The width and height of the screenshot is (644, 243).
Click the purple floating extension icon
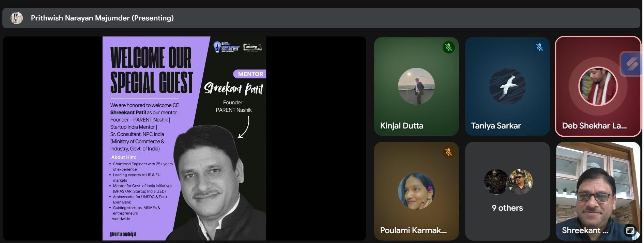[631, 64]
